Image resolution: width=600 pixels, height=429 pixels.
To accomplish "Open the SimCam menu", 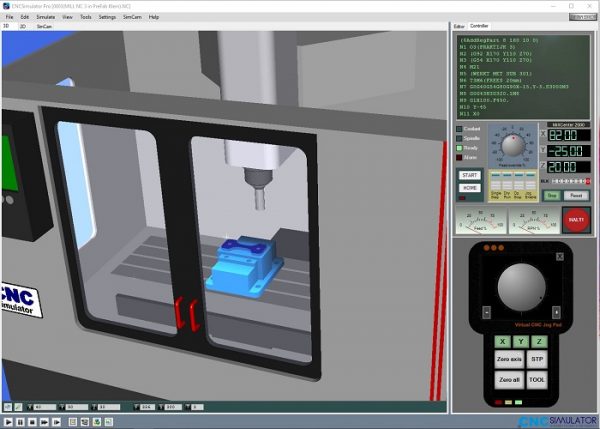I will pyautogui.click(x=132, y=17).
